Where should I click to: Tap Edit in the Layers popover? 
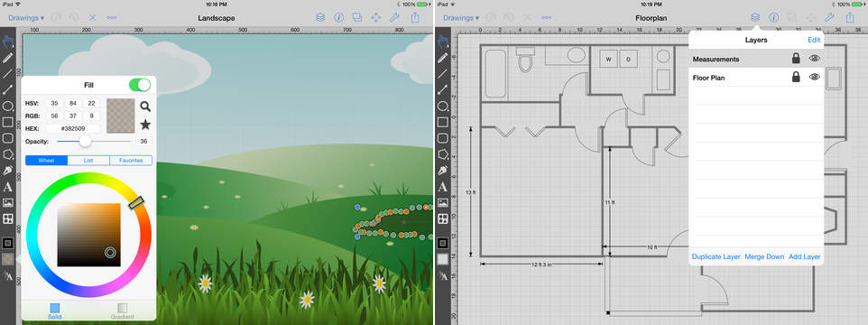click(814, 40)
